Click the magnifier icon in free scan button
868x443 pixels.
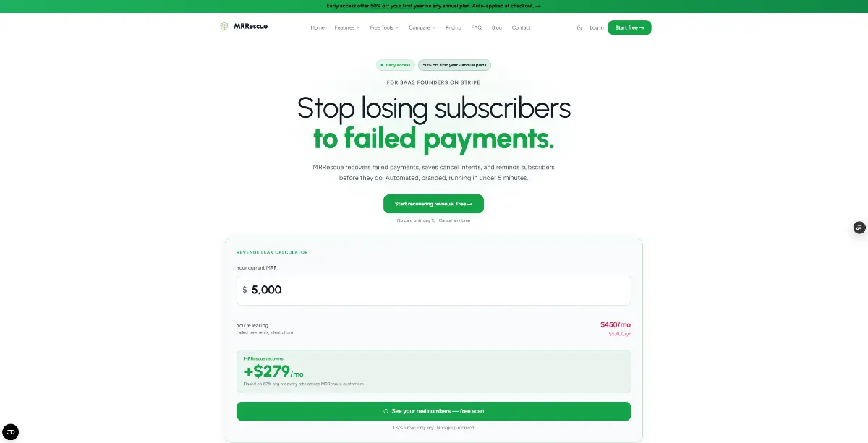point(386,411)
